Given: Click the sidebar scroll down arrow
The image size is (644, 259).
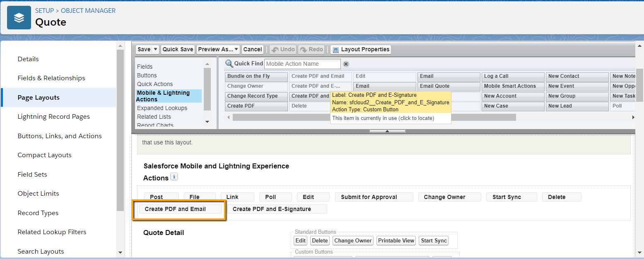Looking at the screenshot, I should tap(121, 252).
